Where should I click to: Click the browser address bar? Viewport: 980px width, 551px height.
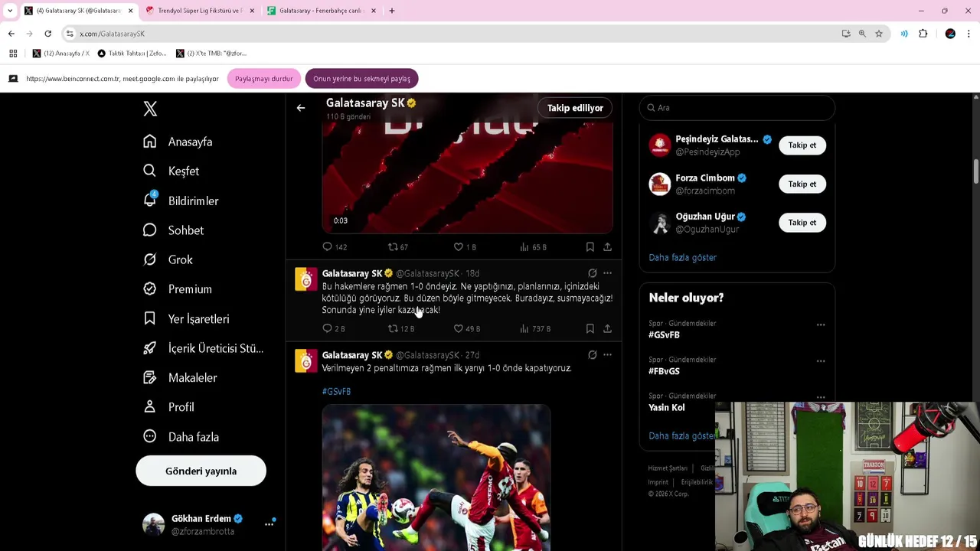[x=452, y=34]
